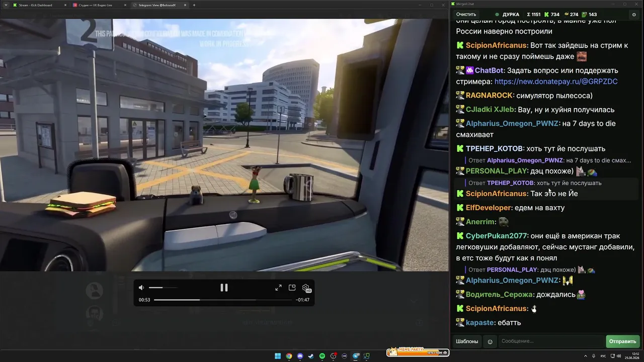Focus the Сообщение message input field
Viewport: 644px width, 362px height.
pyautogui.click(x=551, y=341)
